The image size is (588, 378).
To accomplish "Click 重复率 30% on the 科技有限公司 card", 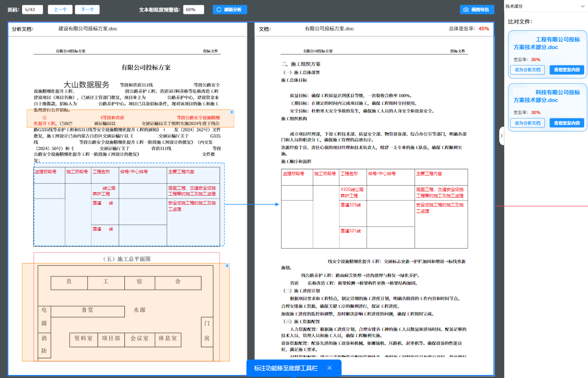I will [x=527, y=113].
